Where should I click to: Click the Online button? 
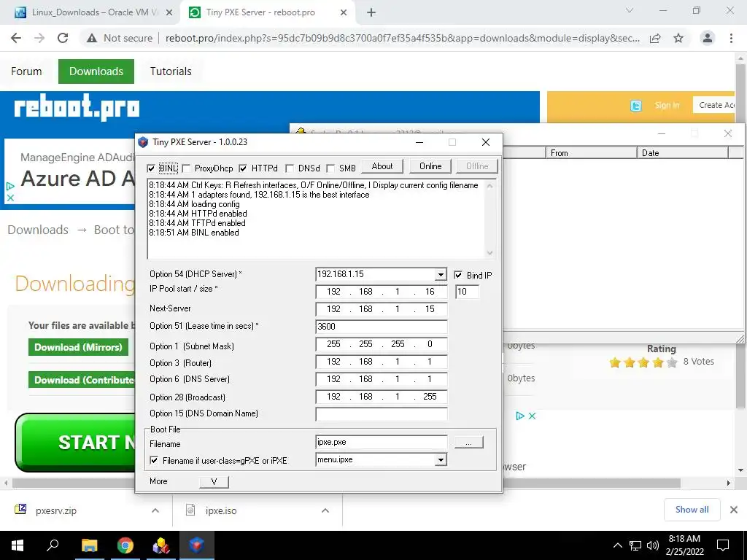click(x=430, y=166)
